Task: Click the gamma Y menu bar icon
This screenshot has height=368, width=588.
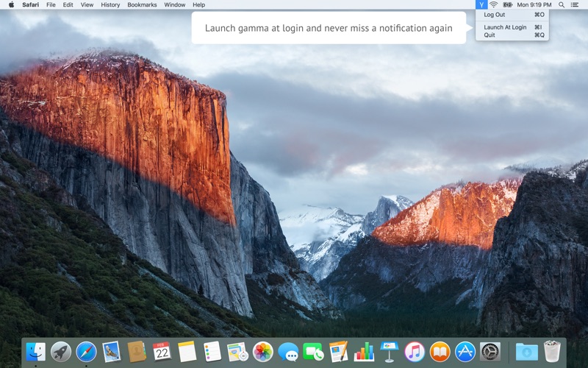Action: click(x=481, y=4)
